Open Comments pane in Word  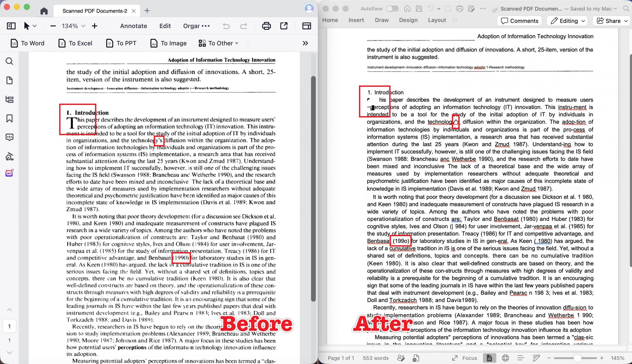(x=519, y=21)
